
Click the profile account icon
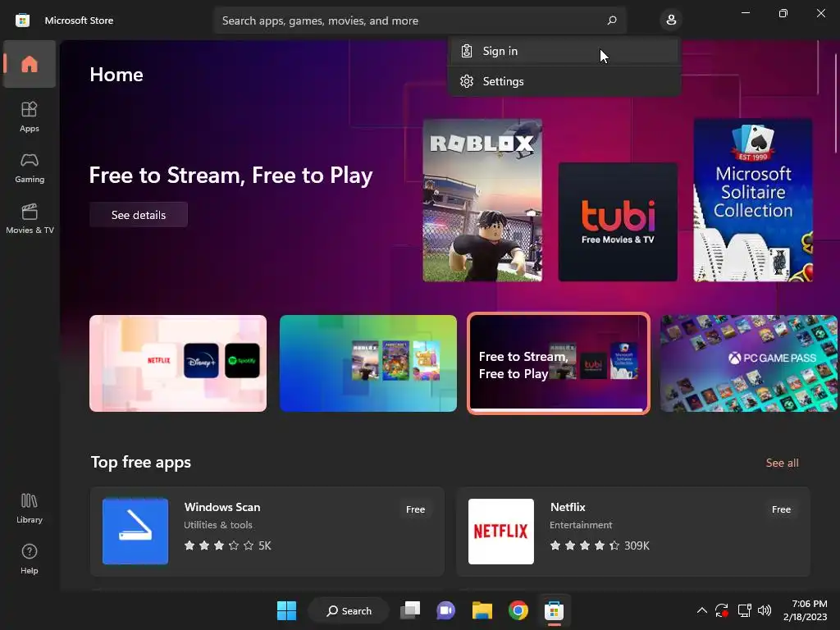(671, 21)
